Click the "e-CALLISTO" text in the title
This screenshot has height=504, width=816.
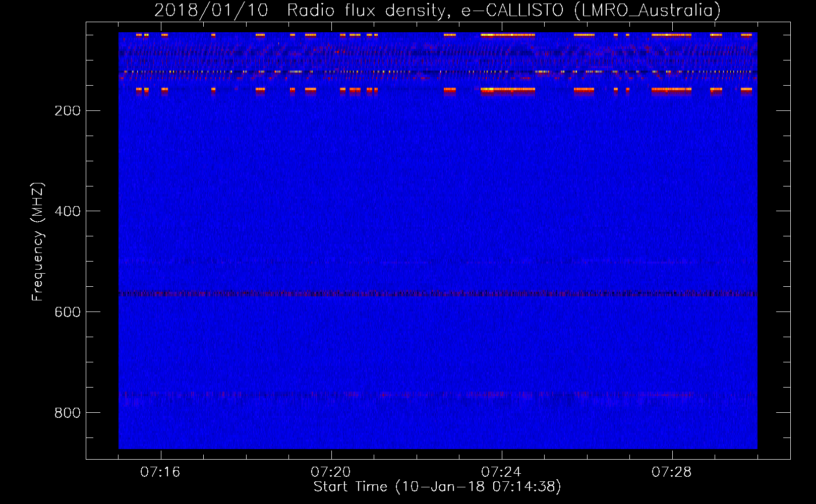(512, 11)
